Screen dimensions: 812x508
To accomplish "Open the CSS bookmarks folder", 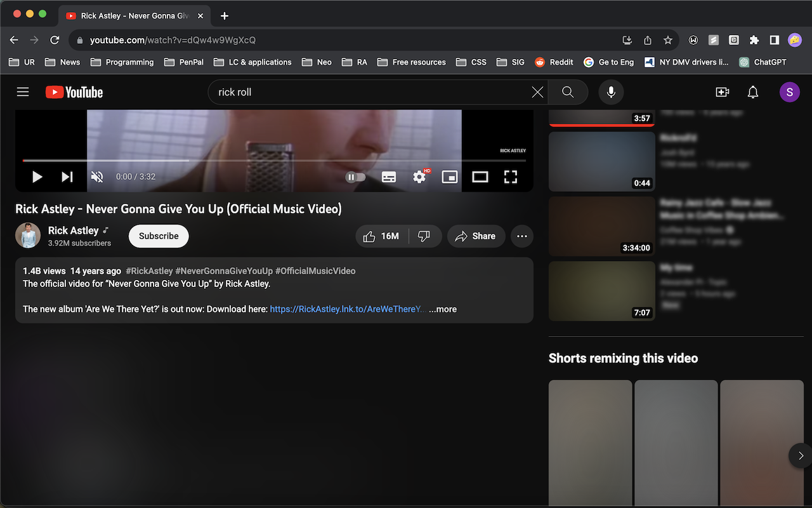I will (x=471, y=62).
